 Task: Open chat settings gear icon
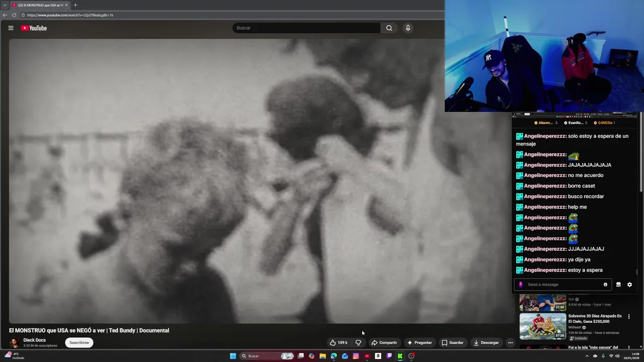point(629,285)
